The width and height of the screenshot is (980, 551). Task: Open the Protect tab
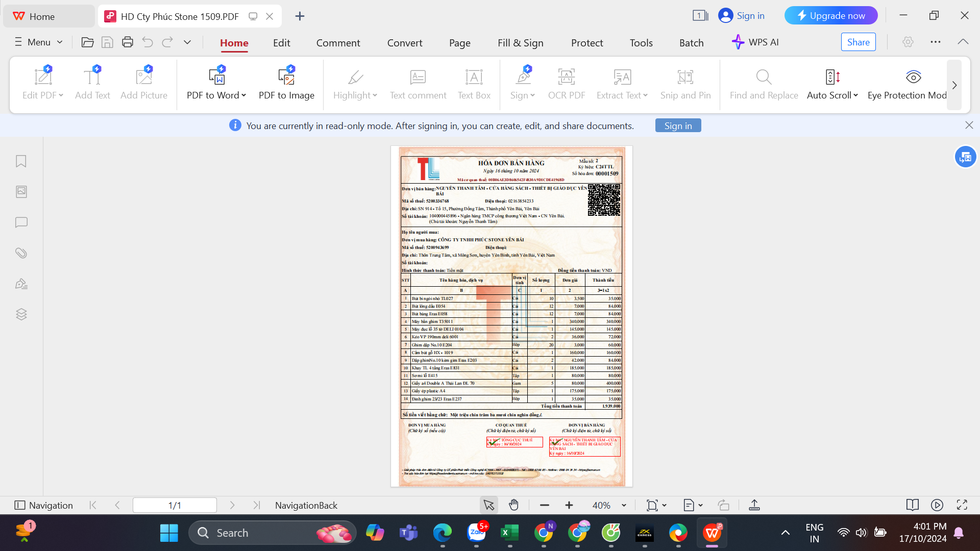(586, 43)
